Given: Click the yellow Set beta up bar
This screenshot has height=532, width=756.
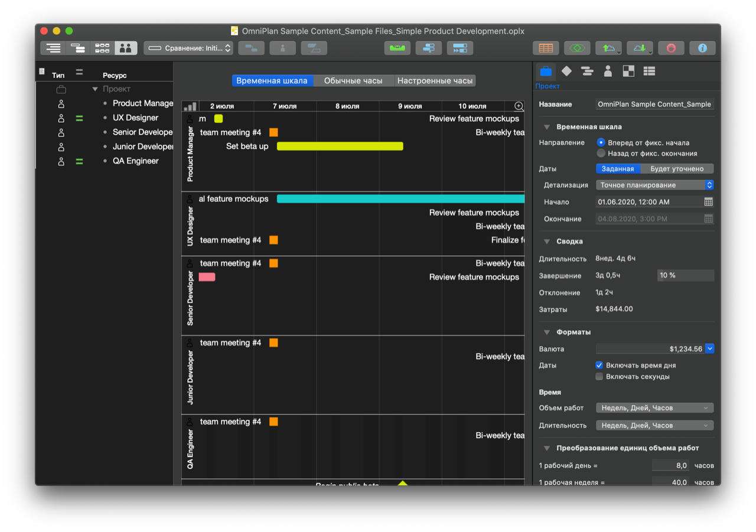Looking at the screenshot, I should (340, 146).
